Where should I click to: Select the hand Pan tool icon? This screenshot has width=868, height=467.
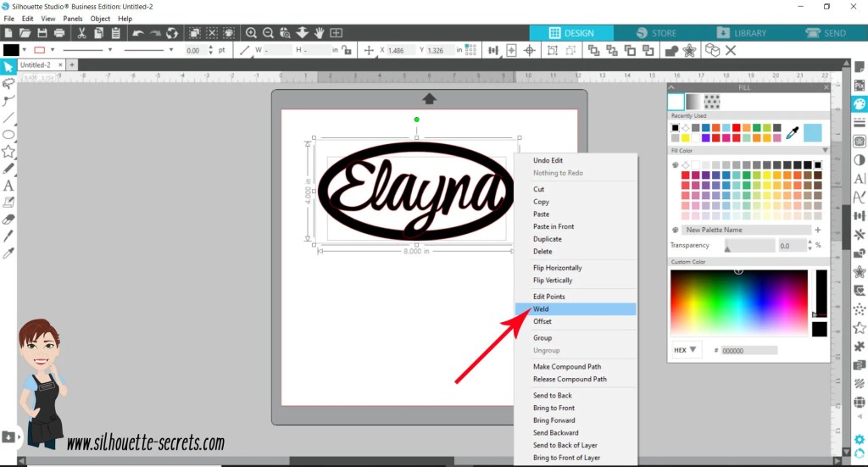click(x=319, y=33)
